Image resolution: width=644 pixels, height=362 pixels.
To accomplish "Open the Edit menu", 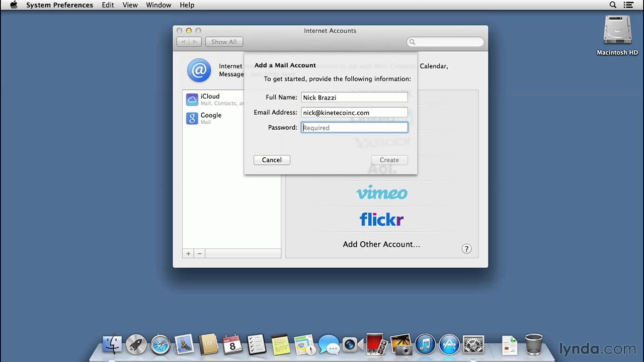I will click(108, 5).
